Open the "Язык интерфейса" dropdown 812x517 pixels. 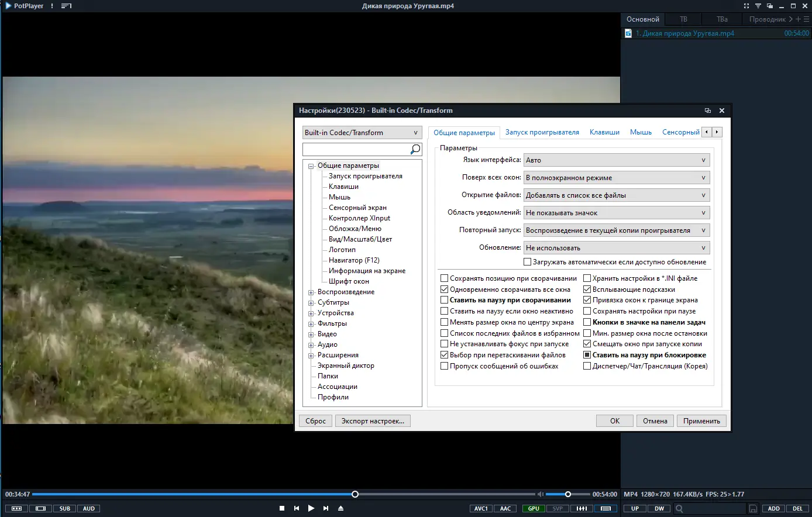[x=616, y=160]
